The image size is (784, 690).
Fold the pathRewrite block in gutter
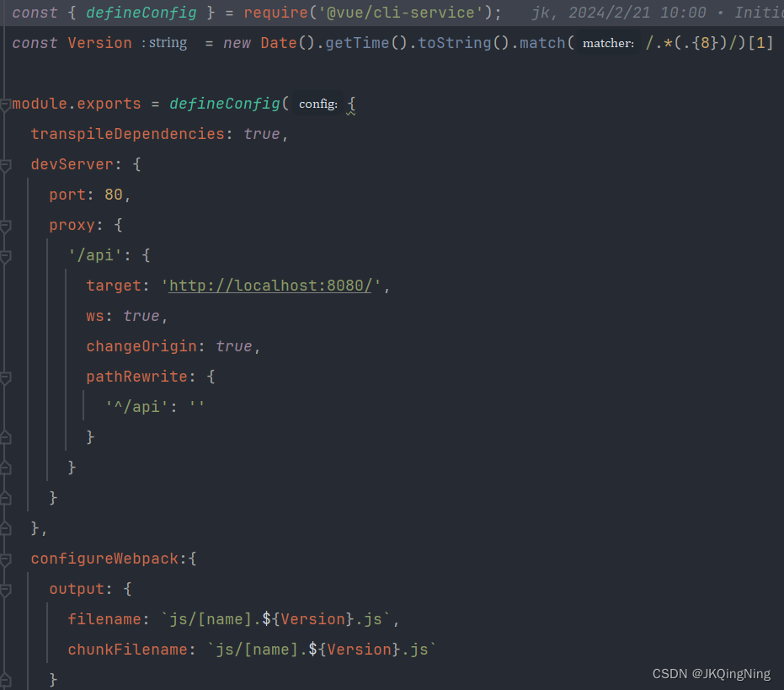point(5,377)
